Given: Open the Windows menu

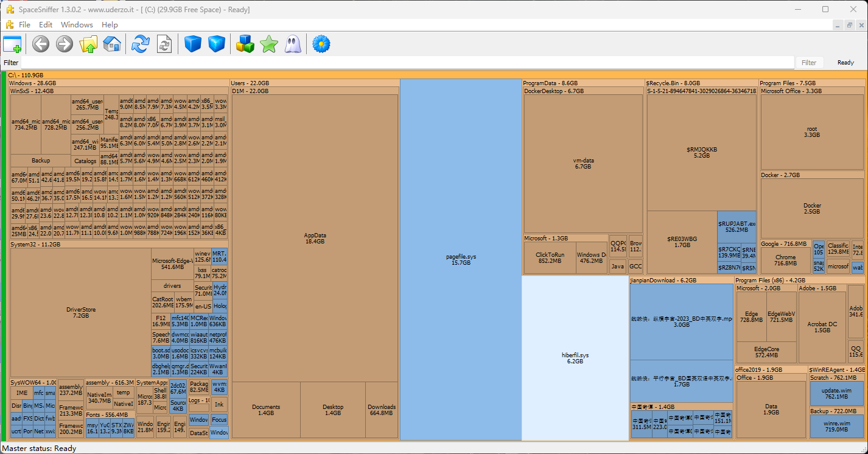Looking at the screenshot, I should pos(77,25).
